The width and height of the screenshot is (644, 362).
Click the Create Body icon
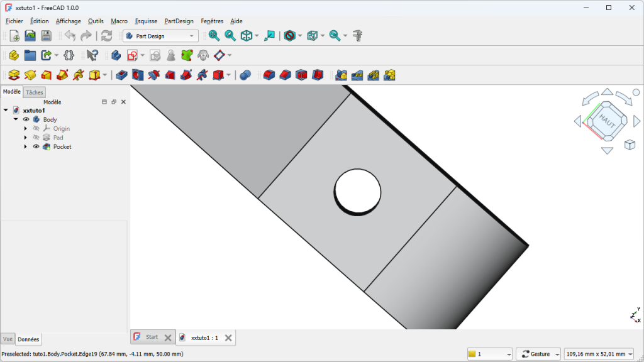click(116, 55)
